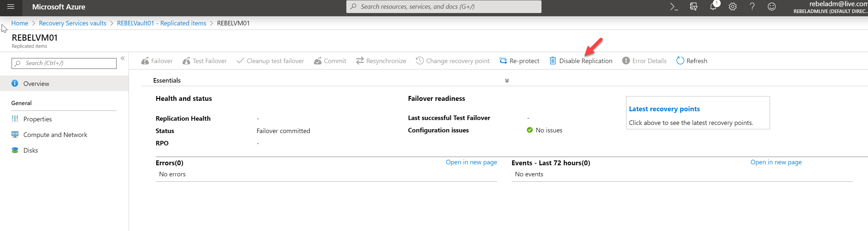Screen dimensions: 868x231
Task: Focus the sidebar Search (Ctrl+/) field
Action: tap(64, 63)
